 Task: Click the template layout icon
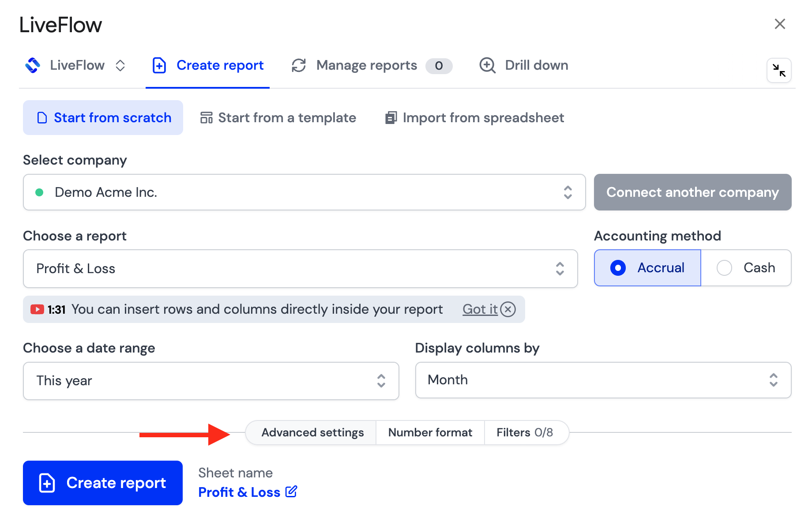207,118
